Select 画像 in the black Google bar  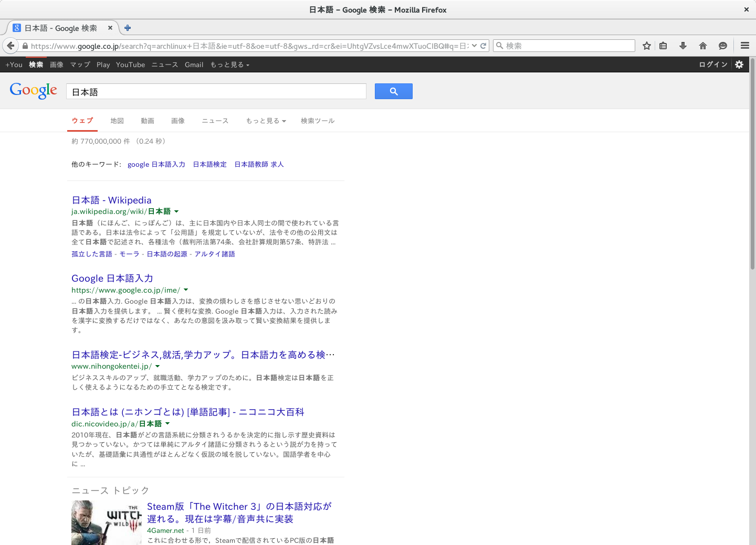(x=57, y=65)
